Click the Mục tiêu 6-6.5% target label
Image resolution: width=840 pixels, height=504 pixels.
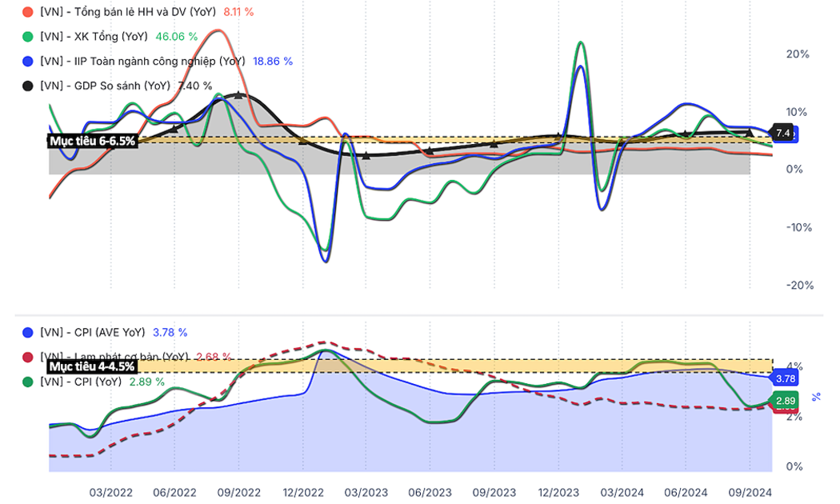[x=93, y=141]
